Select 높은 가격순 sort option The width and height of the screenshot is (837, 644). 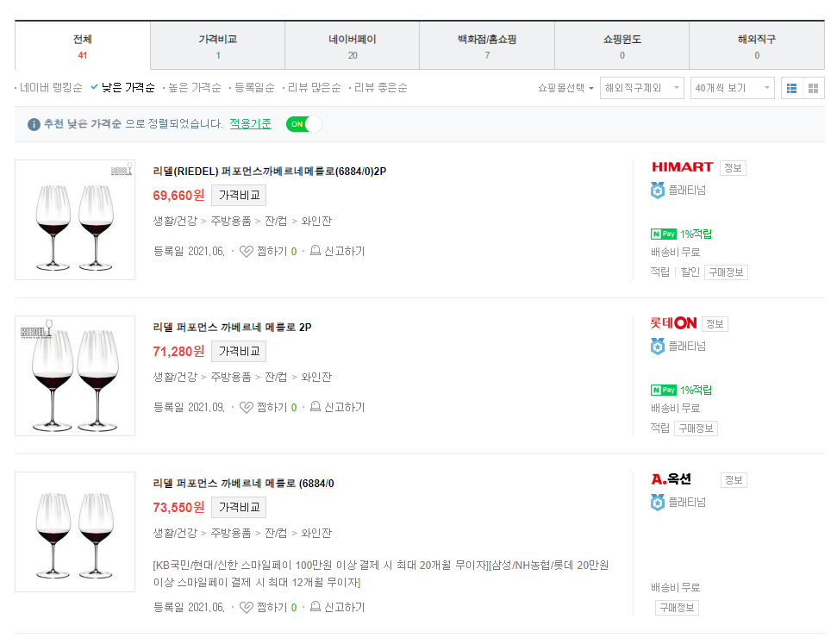195,88
